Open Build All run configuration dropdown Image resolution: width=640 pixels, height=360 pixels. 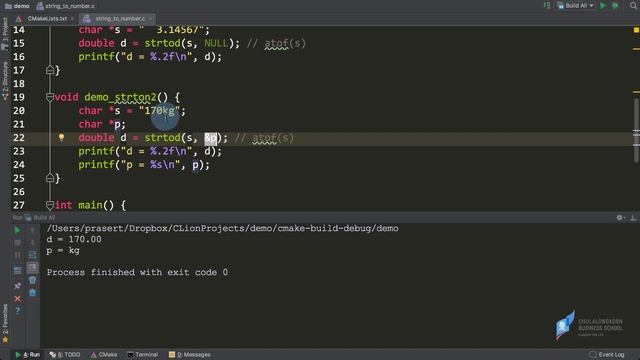pyautogui.click(x=576, y=6)
